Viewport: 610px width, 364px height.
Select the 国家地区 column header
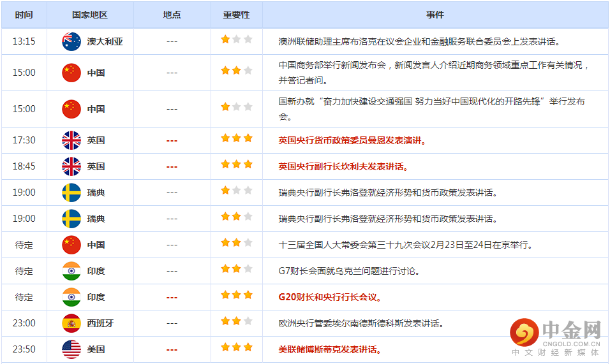click(x=90, y=15)
